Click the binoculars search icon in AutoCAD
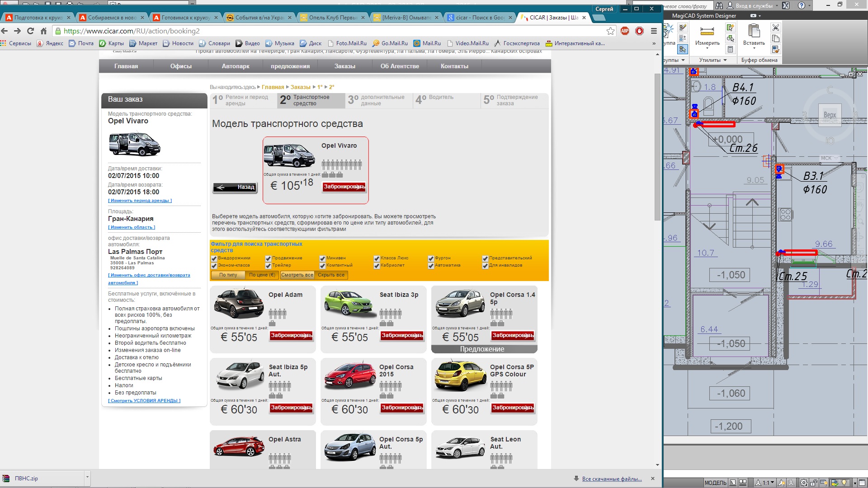Image resolution: width=868 pixels, height=488 pixels. pos(719,5)
